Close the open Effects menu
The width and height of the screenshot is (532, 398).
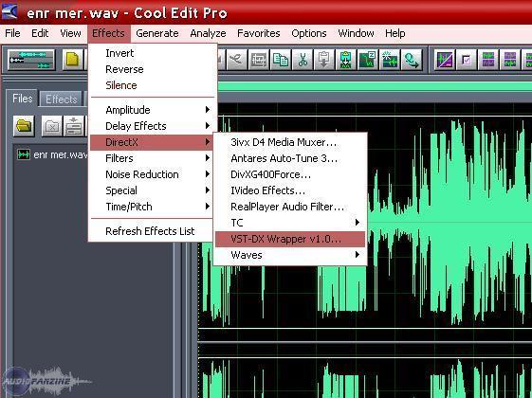pos(108,33)
